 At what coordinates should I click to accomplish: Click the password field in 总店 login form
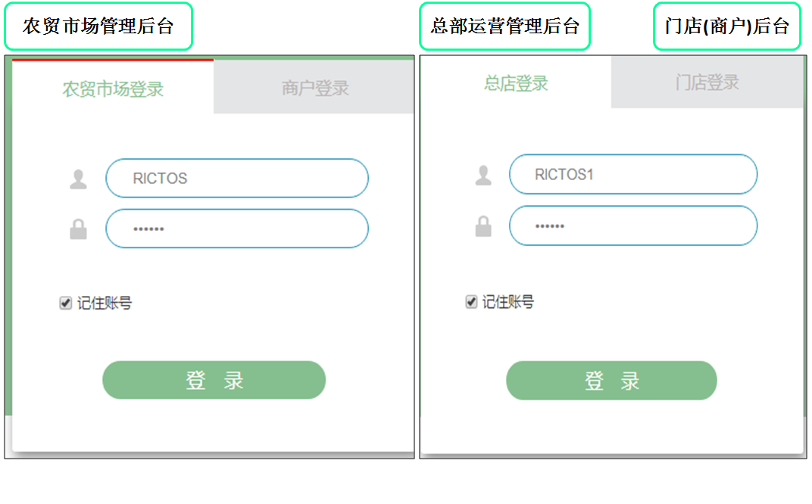tap(632, 226)
